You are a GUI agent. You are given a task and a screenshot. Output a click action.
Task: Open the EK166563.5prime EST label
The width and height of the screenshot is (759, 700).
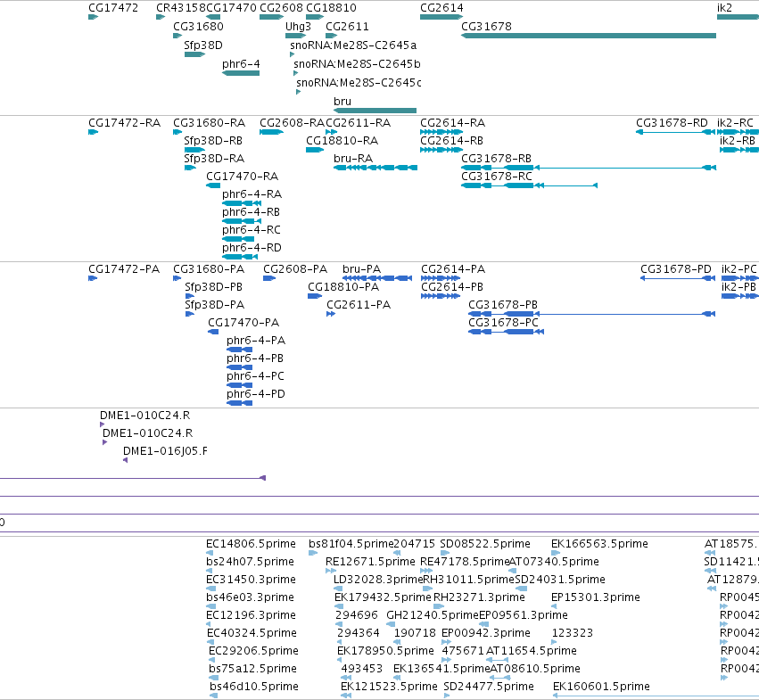(599, 544)
